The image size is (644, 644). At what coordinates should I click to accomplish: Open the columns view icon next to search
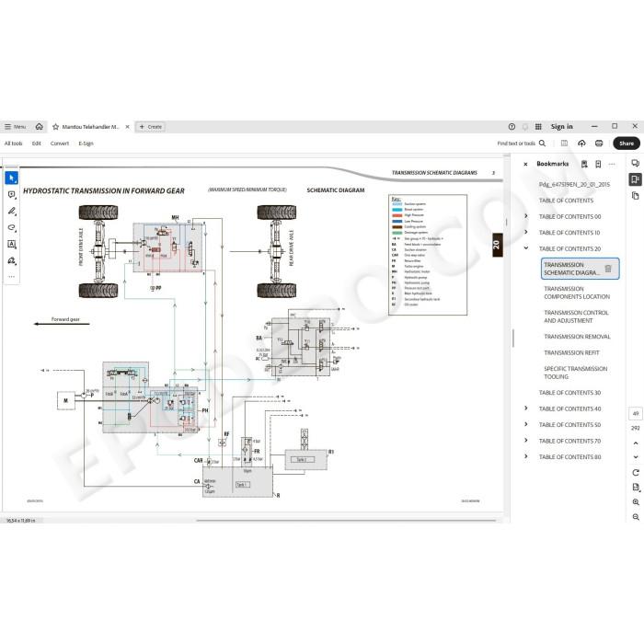[x=564, y=144]
